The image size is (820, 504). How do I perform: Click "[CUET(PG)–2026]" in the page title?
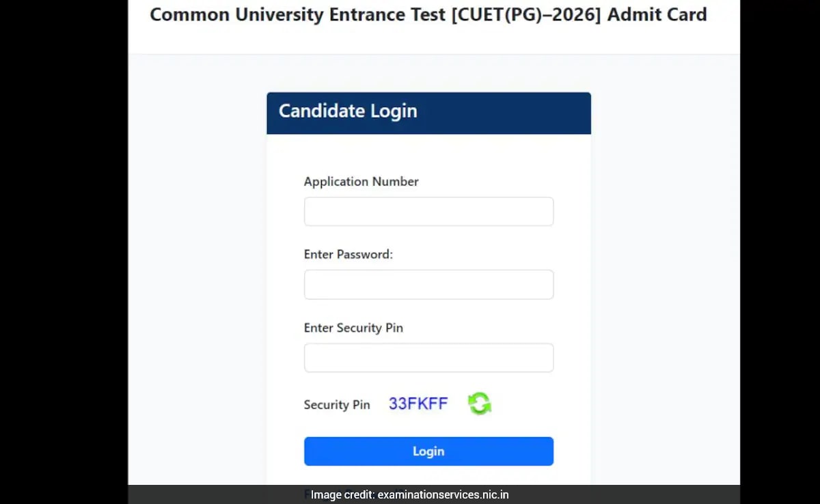523,15
